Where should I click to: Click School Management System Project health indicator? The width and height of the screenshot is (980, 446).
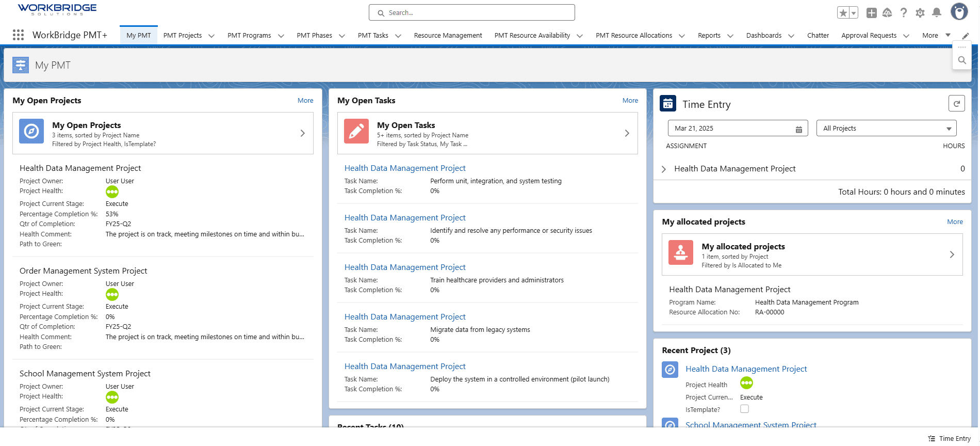click(112, 397)
